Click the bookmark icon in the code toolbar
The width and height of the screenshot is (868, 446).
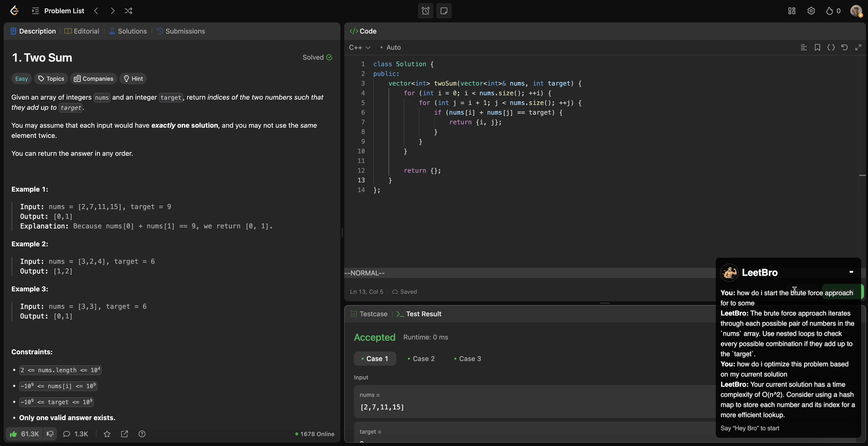click(817, 47)
